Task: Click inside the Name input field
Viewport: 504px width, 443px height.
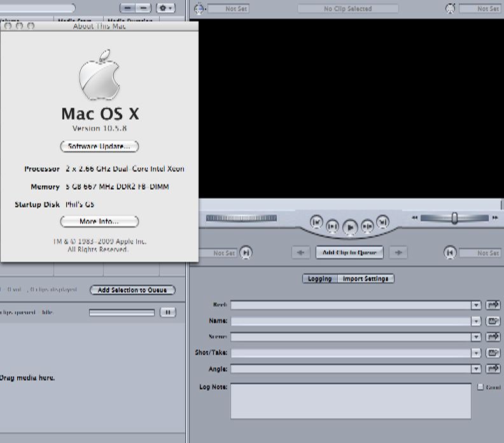Action: tap(351, 321)
